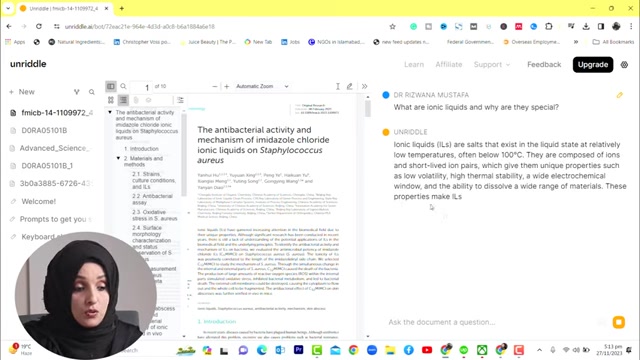Activate the highlight pen tool
Image resolution: width=640 pixels, height=360 pixels.
pyautogui.click(x=350, y=86)
